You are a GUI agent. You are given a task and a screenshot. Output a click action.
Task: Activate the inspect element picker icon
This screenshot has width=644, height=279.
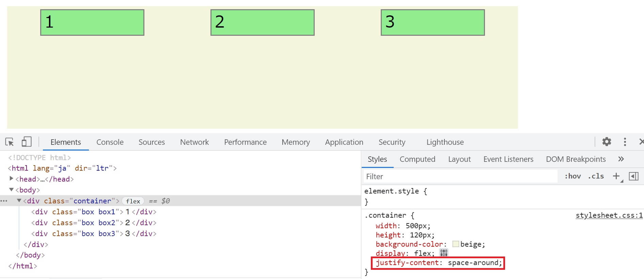tap(10, 142)
